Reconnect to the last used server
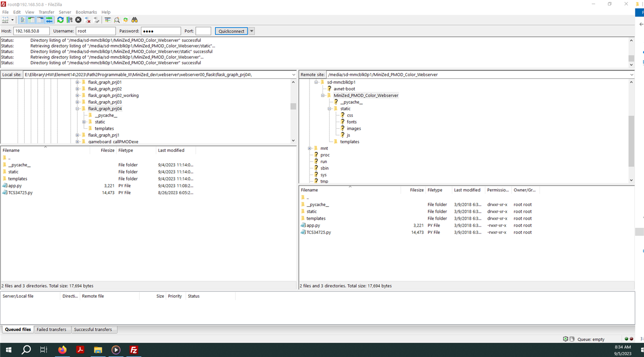 click(x=97, y=20)
